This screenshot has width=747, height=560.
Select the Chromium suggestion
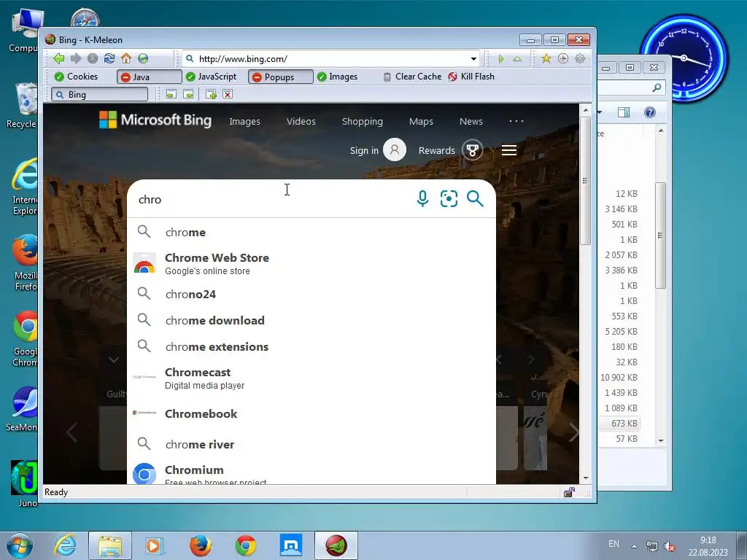click(311, 474)
